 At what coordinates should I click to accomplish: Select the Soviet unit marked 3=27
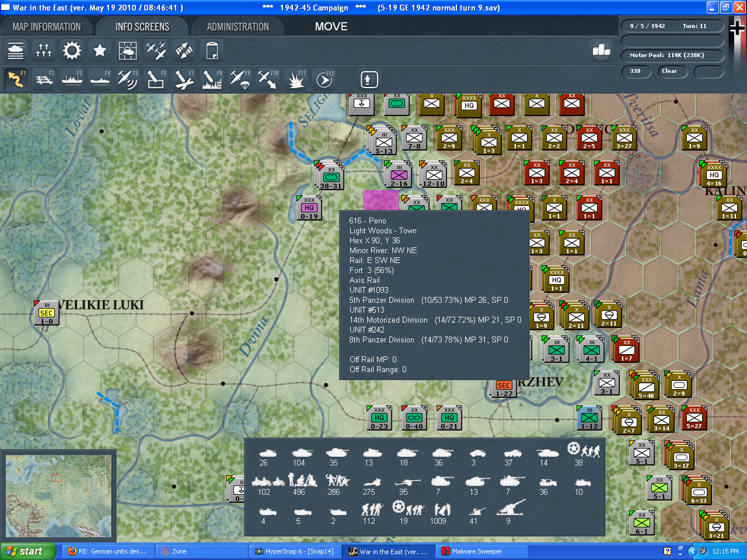coord(624,138)
